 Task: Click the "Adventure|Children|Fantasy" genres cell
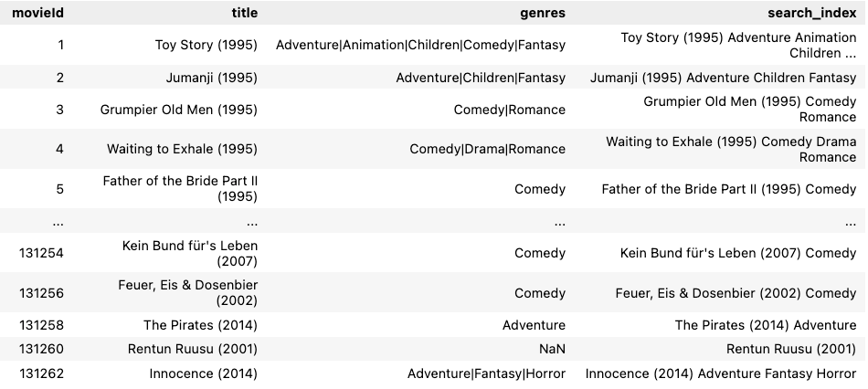481,78
